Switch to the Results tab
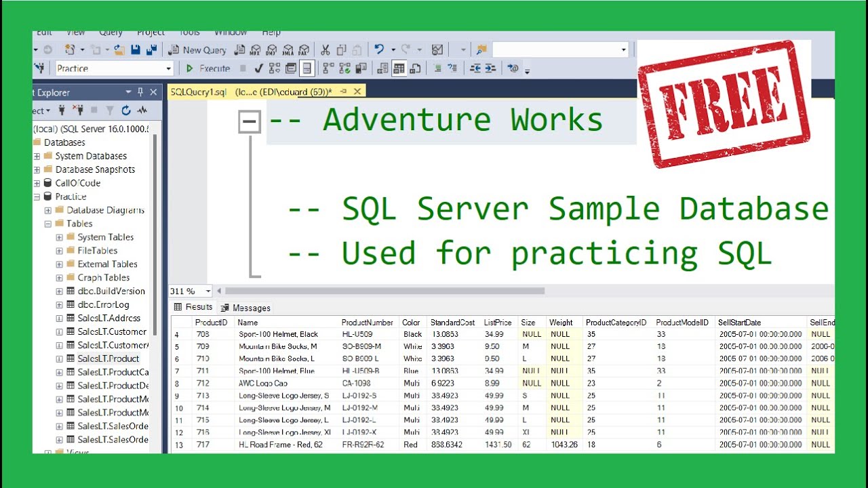Screen dimensions: 868x488 (193, 307)
